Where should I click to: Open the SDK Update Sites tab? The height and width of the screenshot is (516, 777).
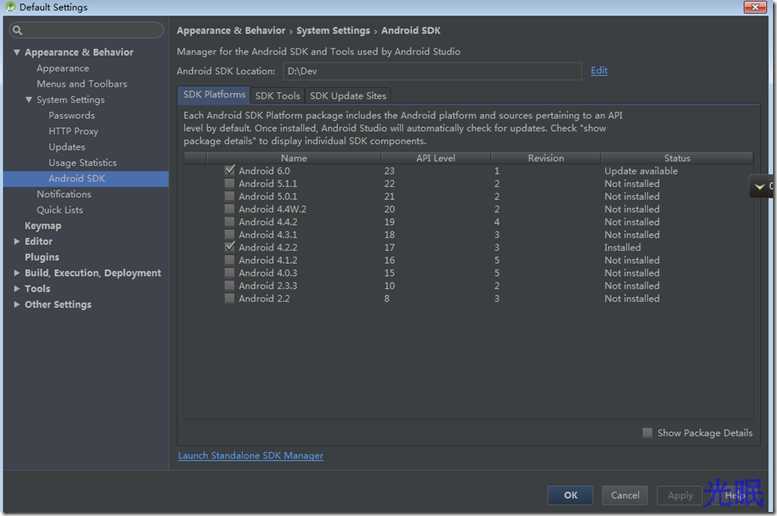[x=348, y=96]
